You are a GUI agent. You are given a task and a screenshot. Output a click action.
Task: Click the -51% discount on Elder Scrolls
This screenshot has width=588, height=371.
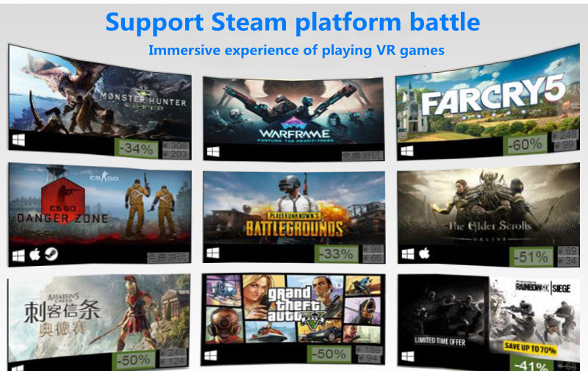531,257
